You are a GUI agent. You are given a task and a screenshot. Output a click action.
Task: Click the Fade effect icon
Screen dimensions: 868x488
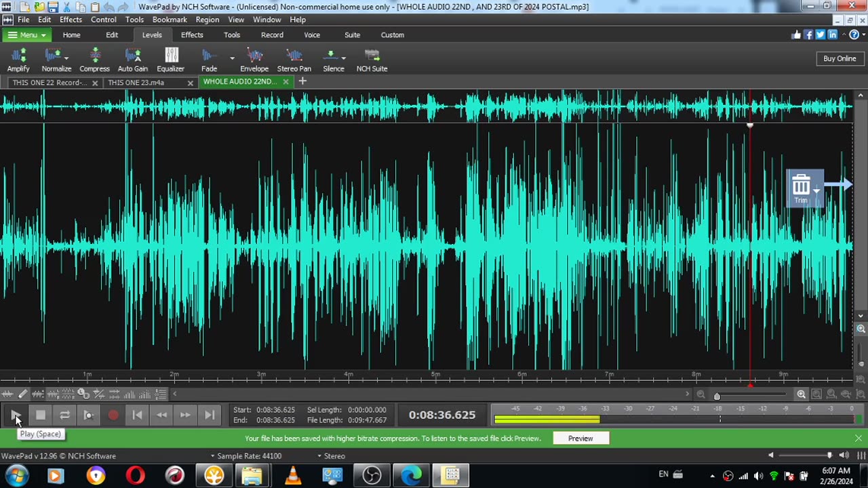tap(209, 56)
